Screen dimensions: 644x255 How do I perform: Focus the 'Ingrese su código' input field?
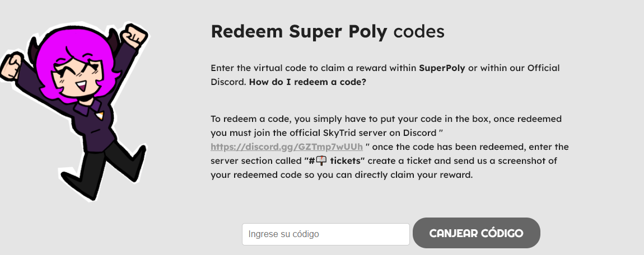coord(326,234)
